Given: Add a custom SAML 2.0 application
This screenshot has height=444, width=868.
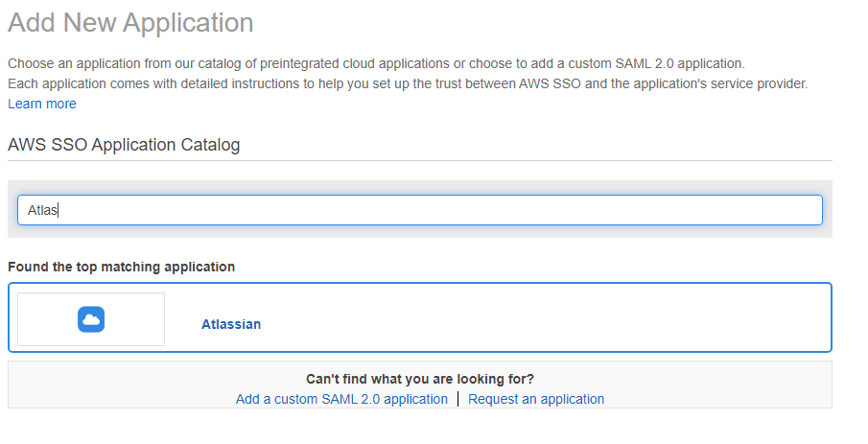Looking at the screenshot, I should click(341, 399).
